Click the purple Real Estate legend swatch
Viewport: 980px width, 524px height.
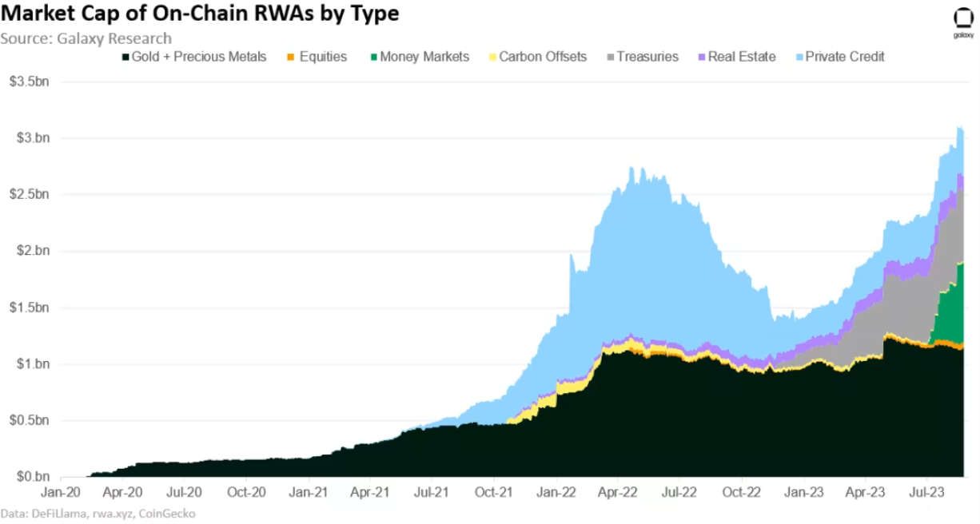tap(702, 57)
